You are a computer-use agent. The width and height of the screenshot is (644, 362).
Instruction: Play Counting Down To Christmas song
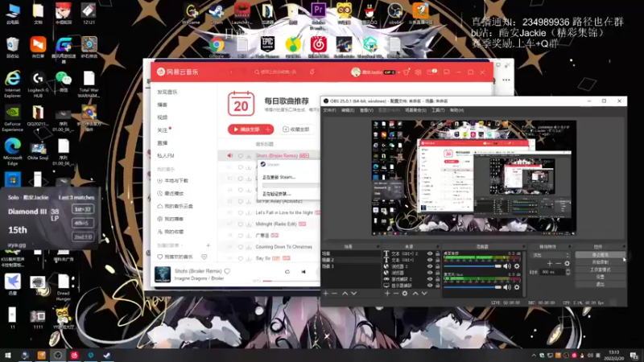pyautogui.click(x=284, y=247)
